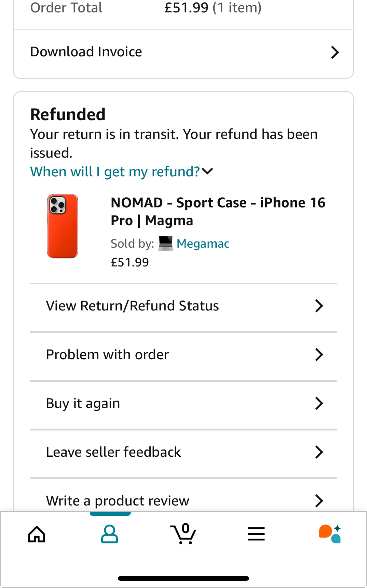The width and height of the screenshot is (367, 588).
Task: Tap the account profile icon
Action: (x=110, y=534)
